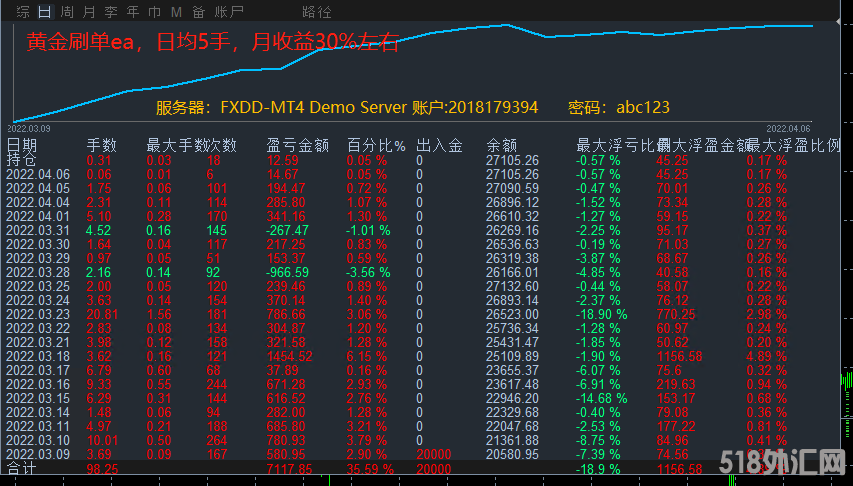Select the 2022.03.10 date row
The width and height of the screenshot is (853, 486).
tap(38, 440)
